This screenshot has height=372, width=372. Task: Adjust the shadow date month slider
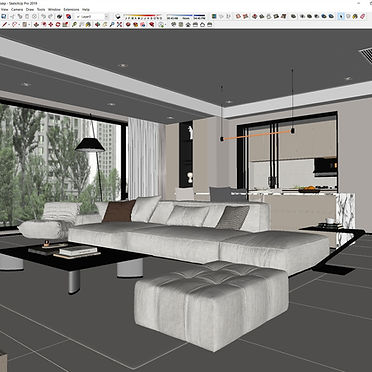pyautogui.click(x=143, y=15)
